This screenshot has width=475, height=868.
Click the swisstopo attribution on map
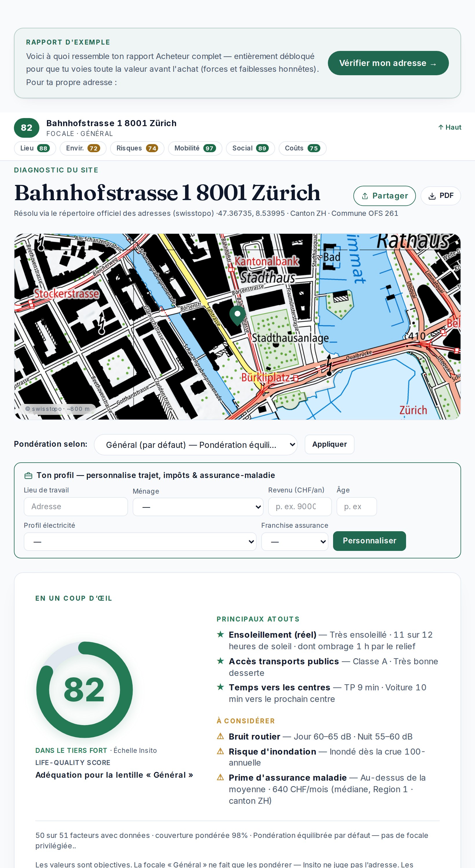tap(58, 409)
